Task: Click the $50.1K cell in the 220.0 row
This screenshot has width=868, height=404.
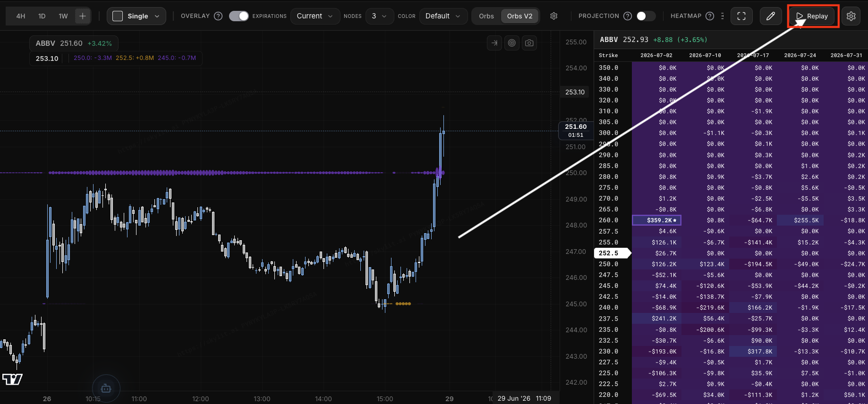Action: 846,395
